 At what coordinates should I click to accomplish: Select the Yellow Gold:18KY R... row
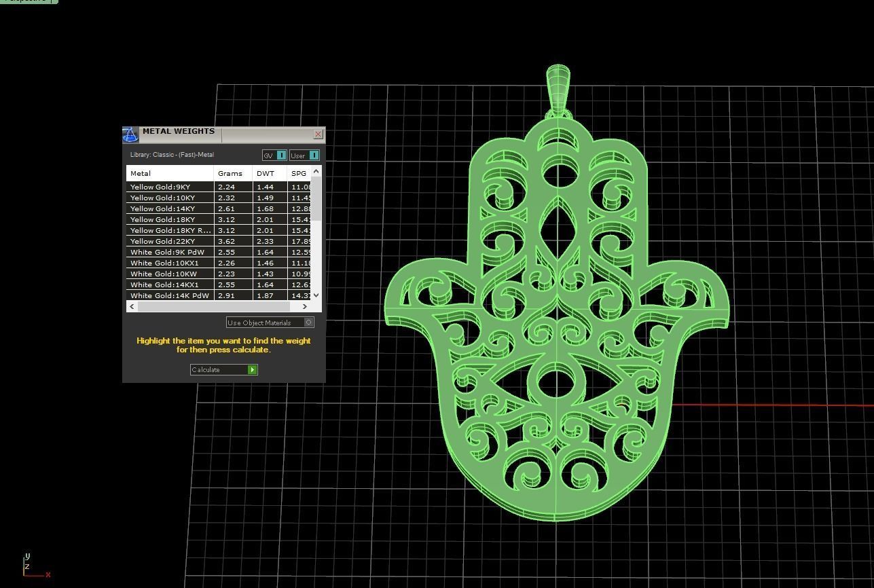219,230
